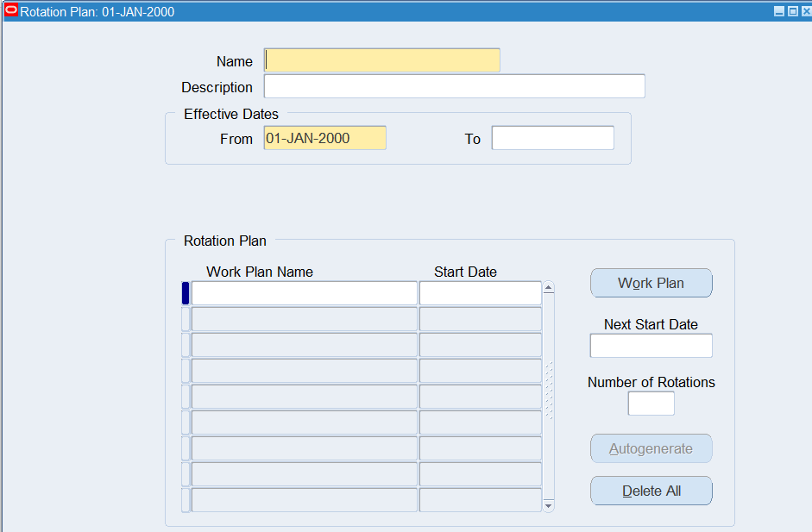Focus the Name input field
The image size is (812, 532).
coord(382,60)
